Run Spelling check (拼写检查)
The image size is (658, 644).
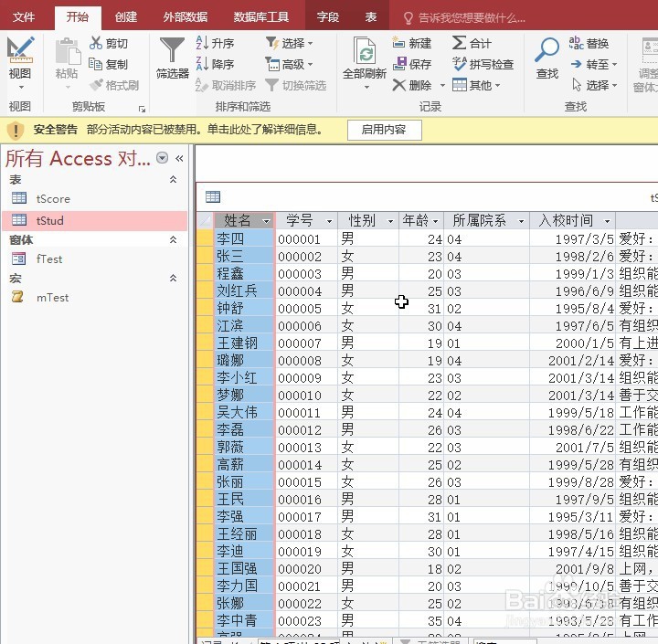[483, 64]
